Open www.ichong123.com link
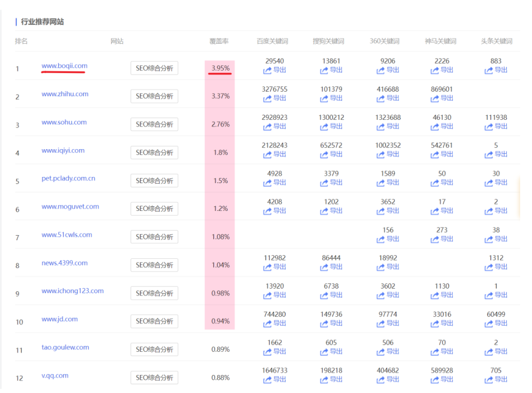Screen dimensions: 532x393 pos(73,291)
